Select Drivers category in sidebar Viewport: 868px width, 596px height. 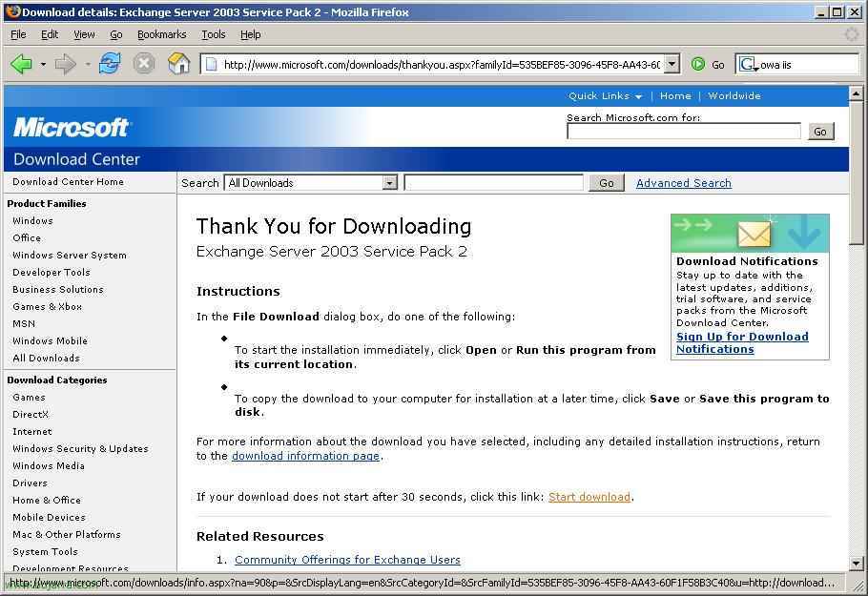coord(30,483)
